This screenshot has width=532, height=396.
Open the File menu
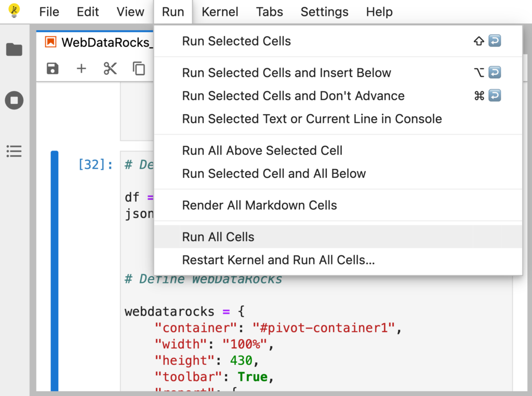click(49, 12)
